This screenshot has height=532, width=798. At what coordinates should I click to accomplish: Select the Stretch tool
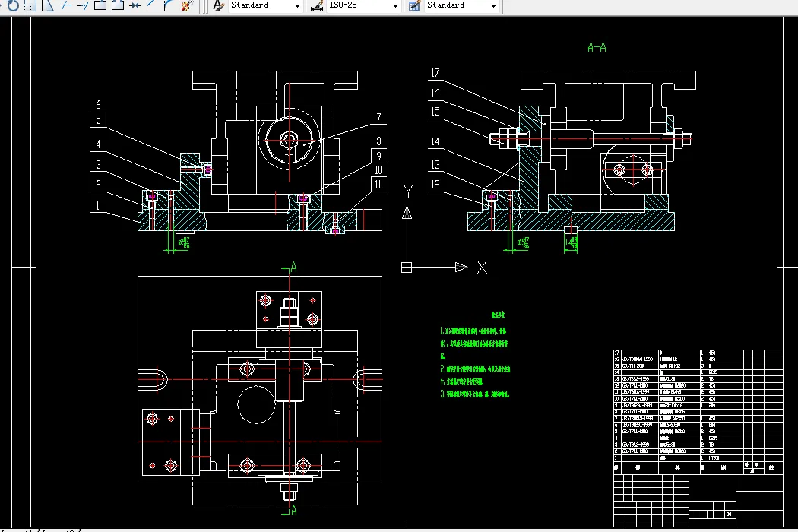[47, 5]
